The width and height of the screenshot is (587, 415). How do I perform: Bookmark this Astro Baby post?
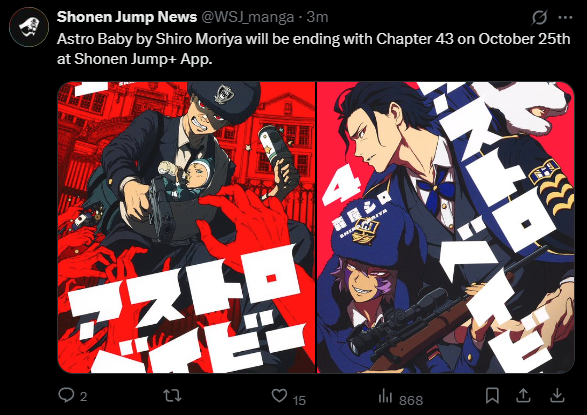click(492, 396)
